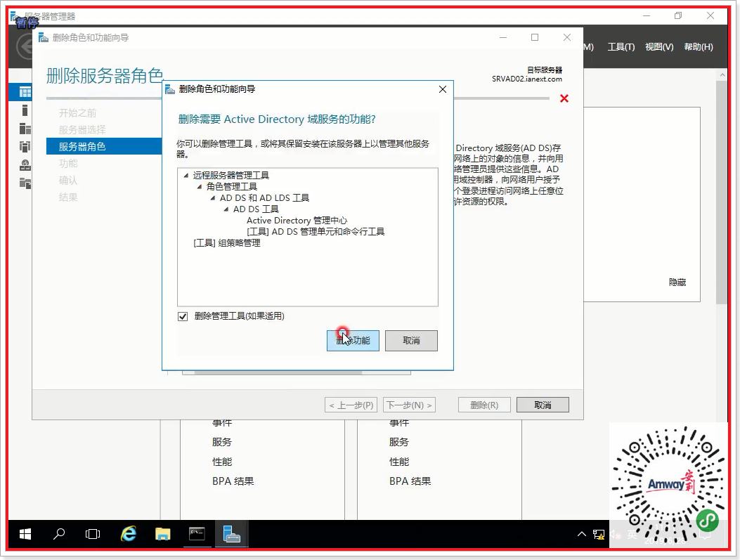Select Active Directory 管理中心 tree entry

297,221
